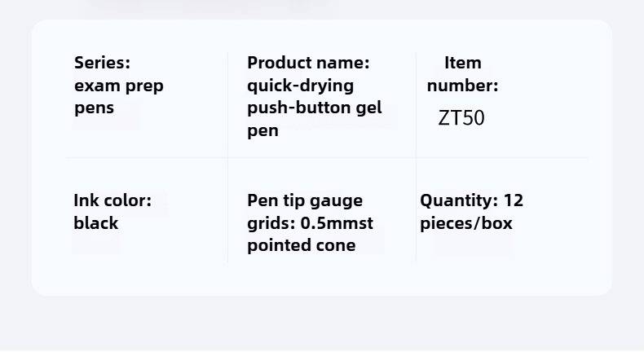Select the "0.5mmst" tip size value
This screenshot has height=352, width=644.
[x=337, y=222]
